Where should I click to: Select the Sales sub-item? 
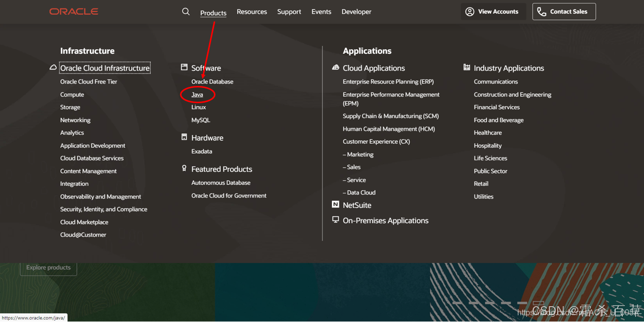point(352,167)
